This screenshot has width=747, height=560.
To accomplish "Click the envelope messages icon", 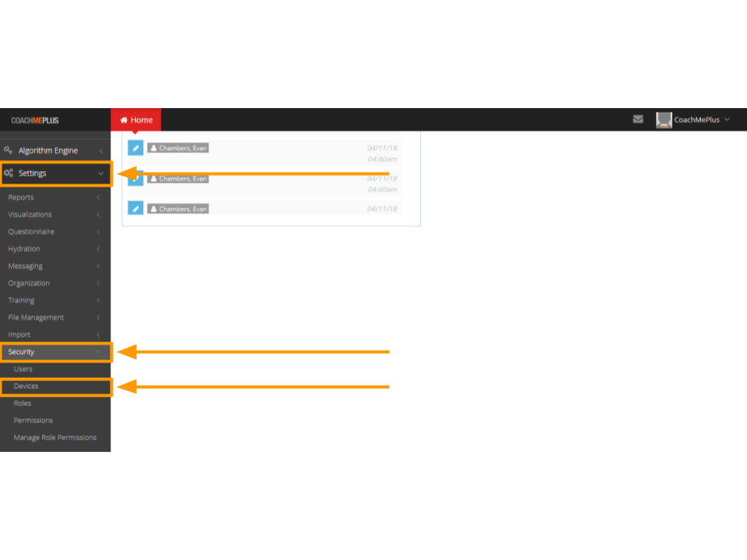I will pos(638,120).
